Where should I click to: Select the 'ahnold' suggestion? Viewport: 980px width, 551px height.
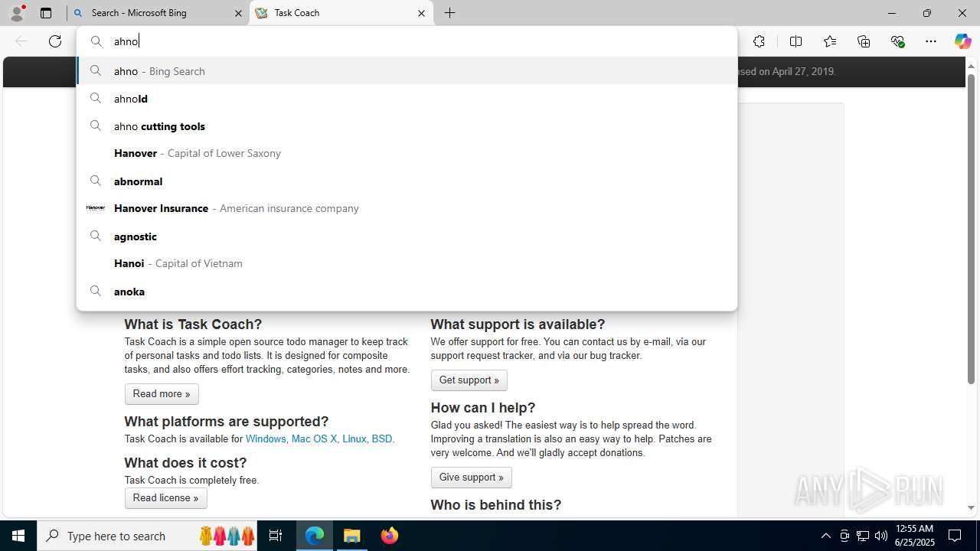407,99
